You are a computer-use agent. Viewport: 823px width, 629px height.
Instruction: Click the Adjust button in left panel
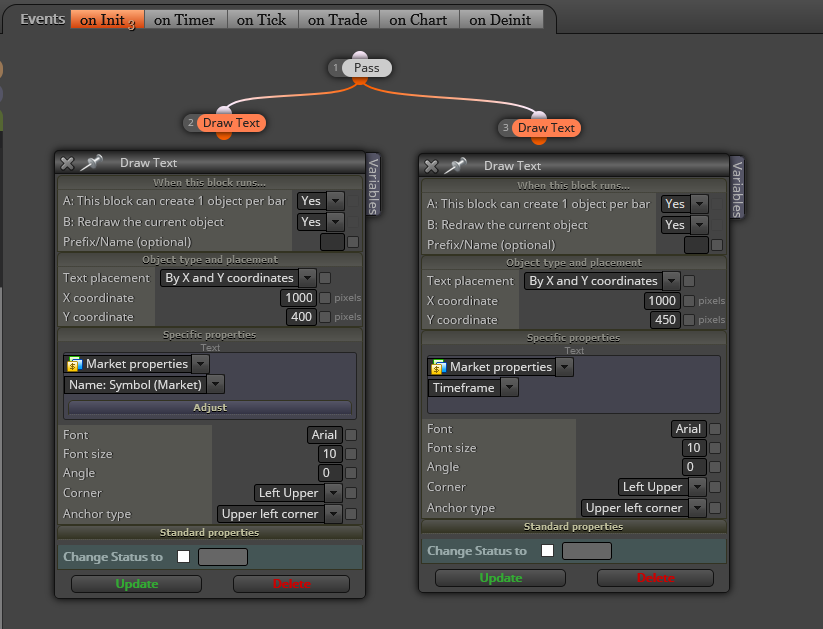pyautogui.click(x=210, y=407)
